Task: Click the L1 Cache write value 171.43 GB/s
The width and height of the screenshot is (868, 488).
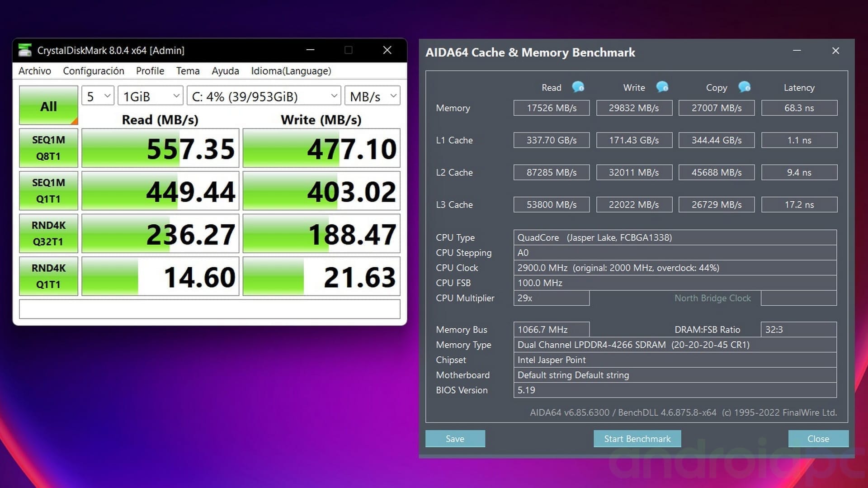Action: coord(634,140)
